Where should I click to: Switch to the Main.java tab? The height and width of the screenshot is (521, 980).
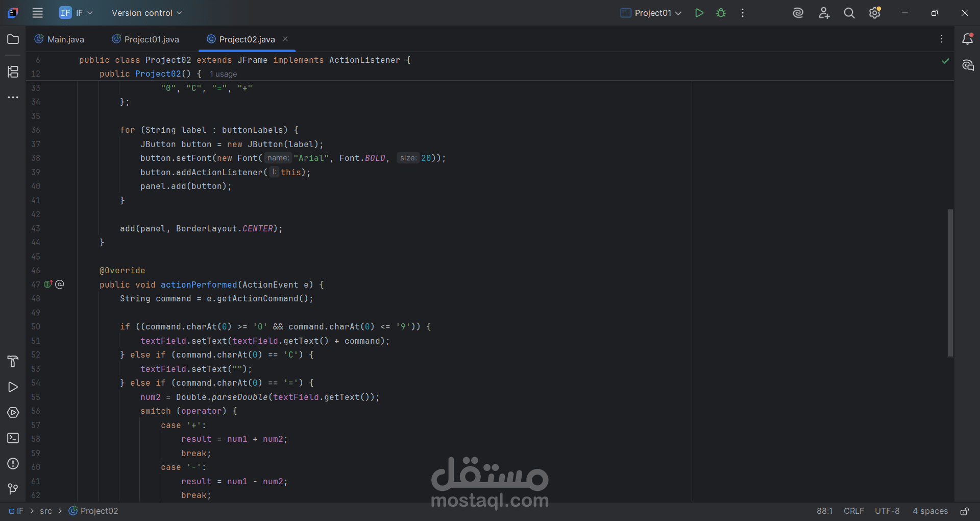(59, 39)
